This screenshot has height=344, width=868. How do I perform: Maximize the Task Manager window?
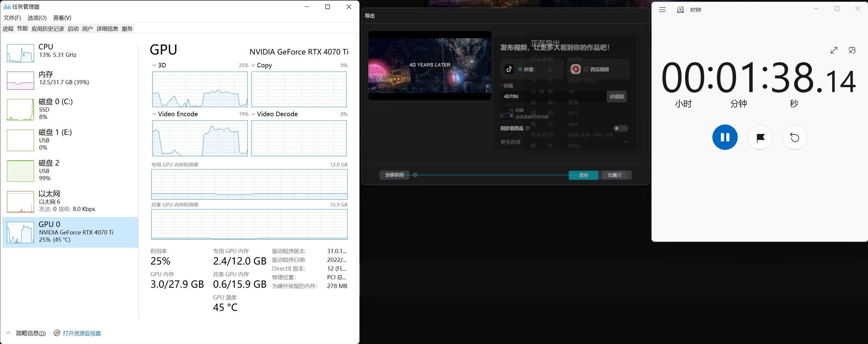coord(327,7)
